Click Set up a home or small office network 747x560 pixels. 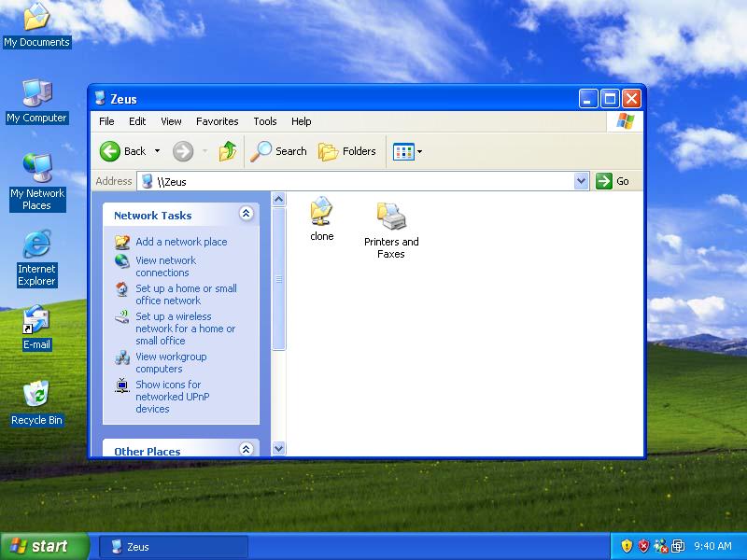tap(186, 294)
